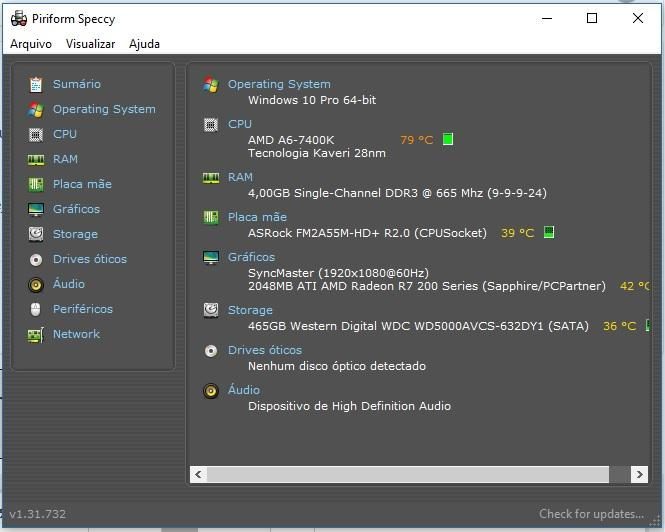Click the Windows flag icon in summary panel
Screen dimensions: 665x532
(211, 84)
